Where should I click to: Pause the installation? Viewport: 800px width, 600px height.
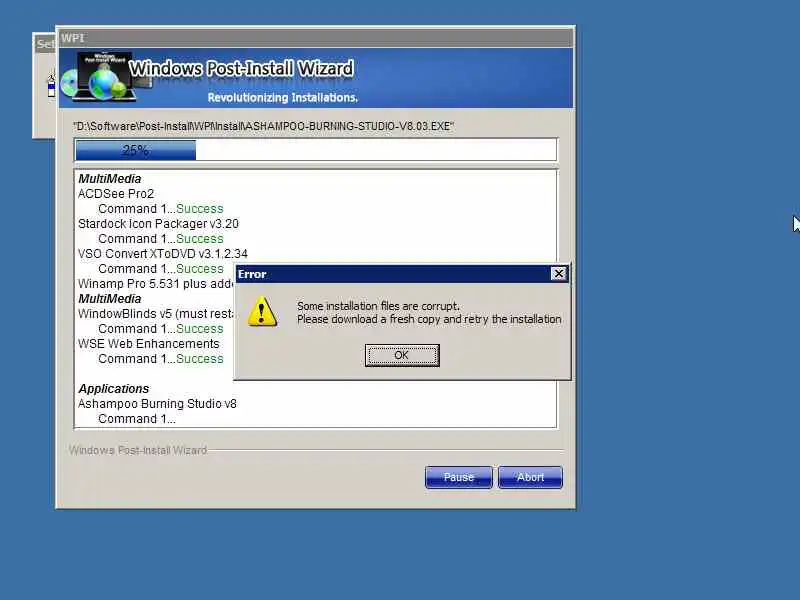pyautogui.click(x=459, y=477)
